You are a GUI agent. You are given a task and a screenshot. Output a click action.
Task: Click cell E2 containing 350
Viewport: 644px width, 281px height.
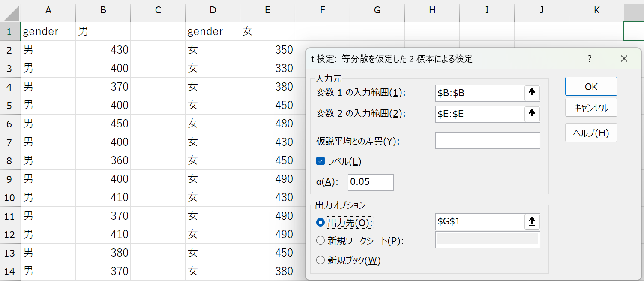(267, 50)
